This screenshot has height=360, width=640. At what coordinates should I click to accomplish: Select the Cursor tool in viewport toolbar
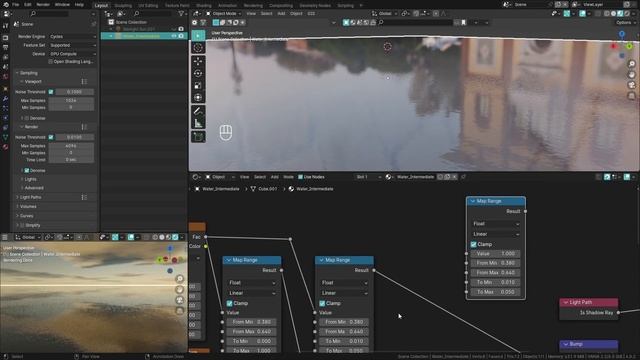(198, 48)
